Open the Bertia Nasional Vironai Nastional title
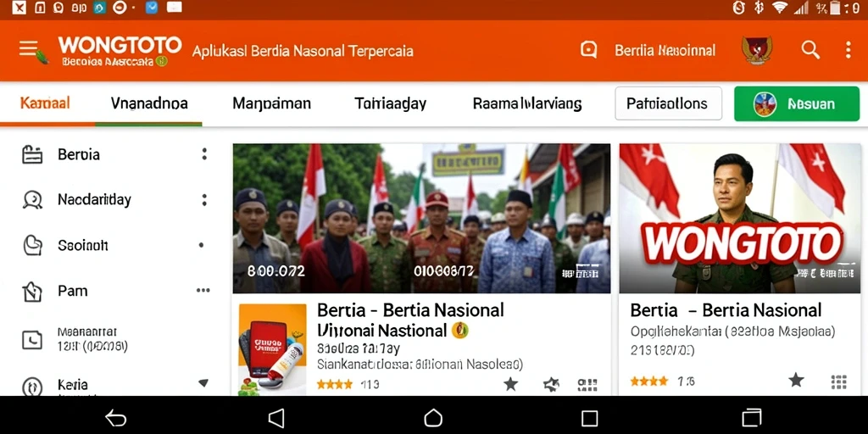 coord(410,320)
